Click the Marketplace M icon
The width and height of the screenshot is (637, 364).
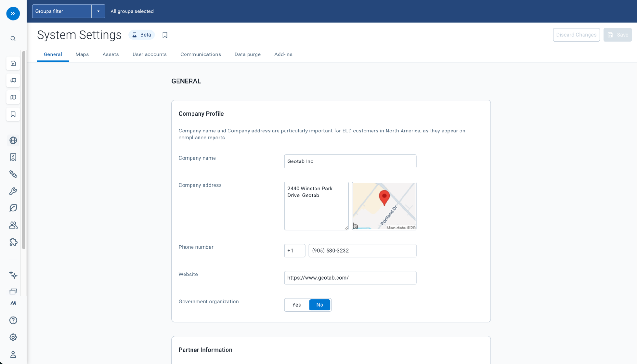[x=13, y=303]
